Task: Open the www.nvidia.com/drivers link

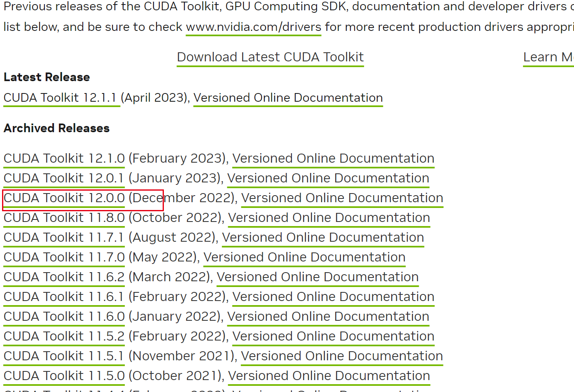Action: coord(253,27)
